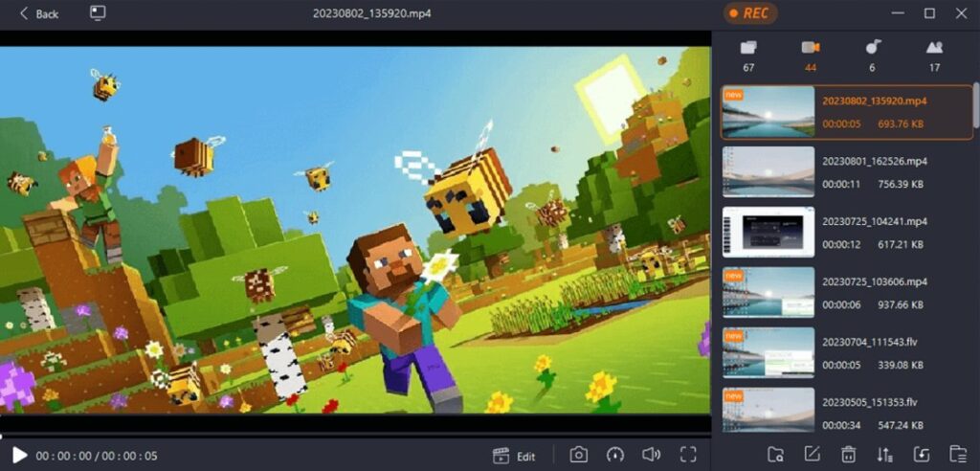Click the 617.21 KB file size text
The height and width of the screenshot is (471, 980).
(x=901, y=244)
